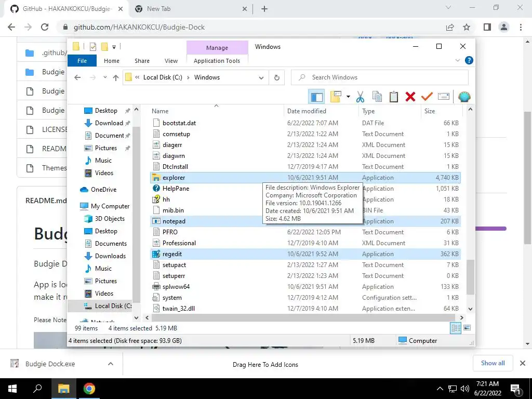Viewport: 532px width, 399px height.
Task: Open the View ribbon tab
Action: pyautogui.click(x=171, y=61)
